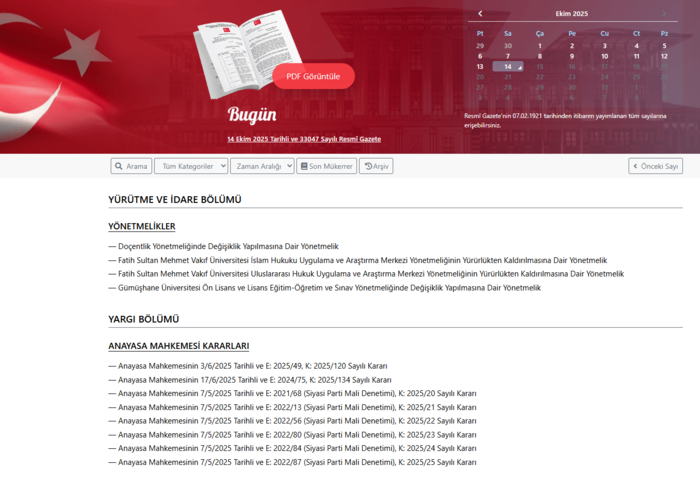This screenshot has width=700, height=482.
Task: Open the open gazette booklet thumbnail
Action: coord(248,54)
